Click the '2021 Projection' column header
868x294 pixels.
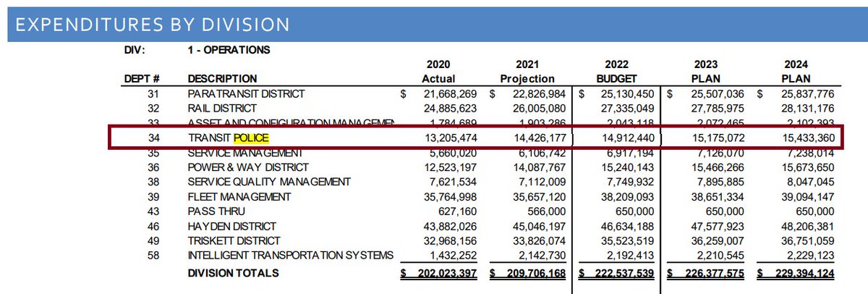pos(527,72)
